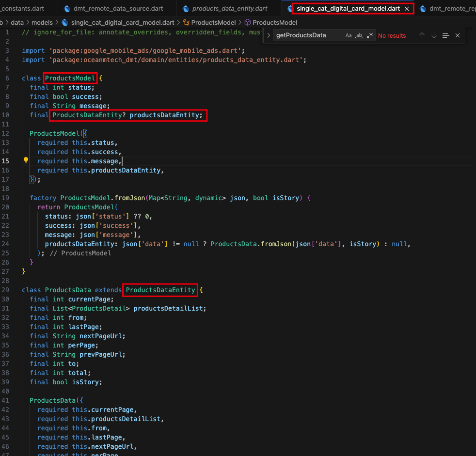Open the partially visible dmt_remote_rep tab
This screenshot has height=456, width=476.
pyautogui.click(x=446, y=9)
